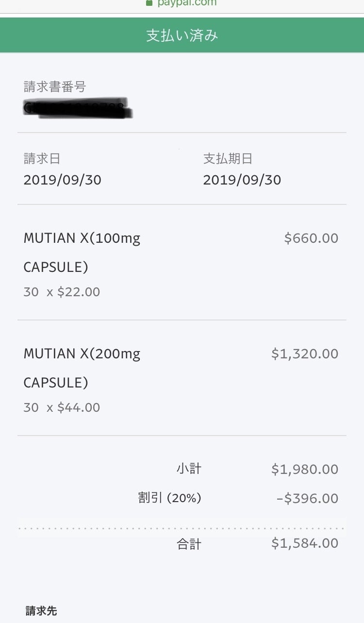Click the 請求先 section heading
Viewport: 364px width, 623px height.
click(41, 611)
